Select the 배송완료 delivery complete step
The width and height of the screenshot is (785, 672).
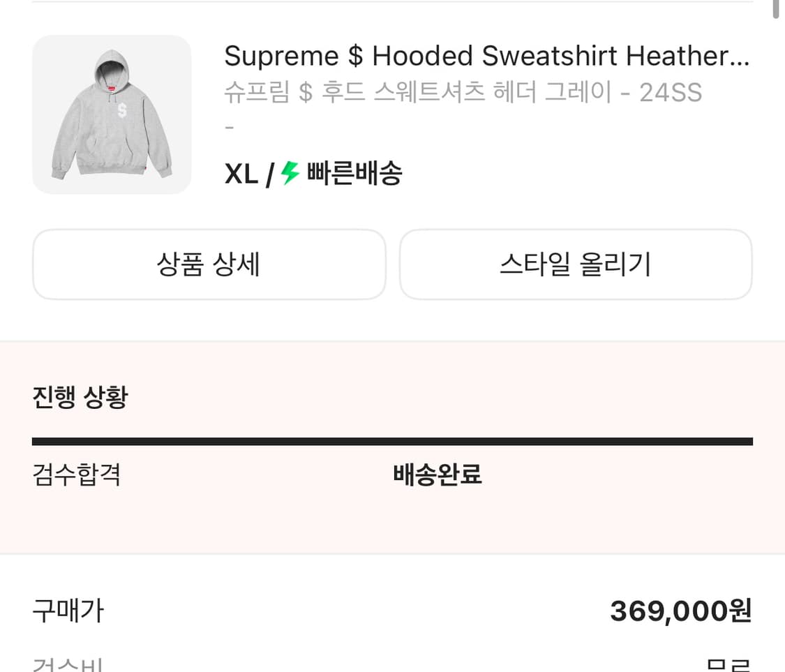click(x=437, y=475)
